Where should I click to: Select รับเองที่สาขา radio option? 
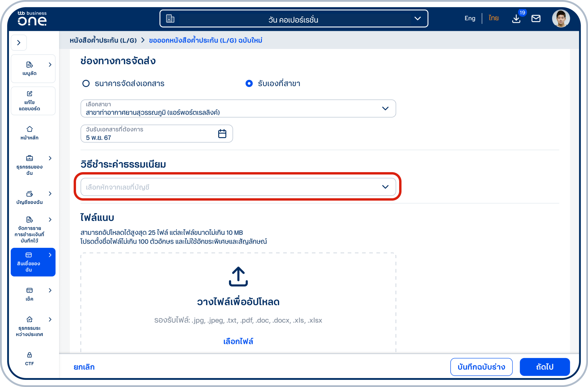point(249,83)
